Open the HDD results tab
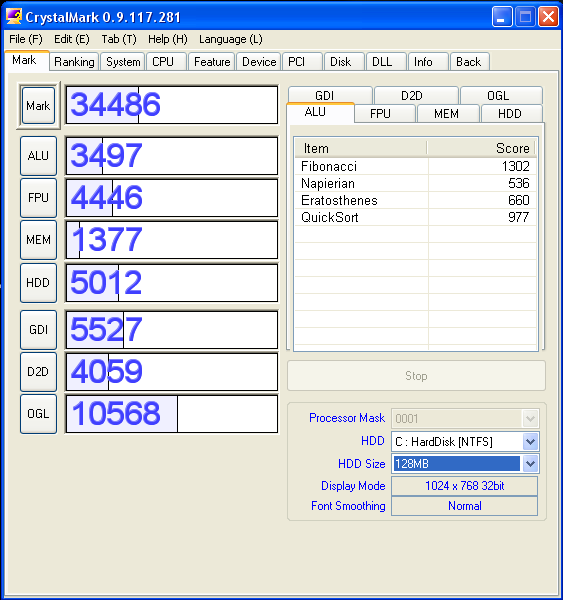 512,113
